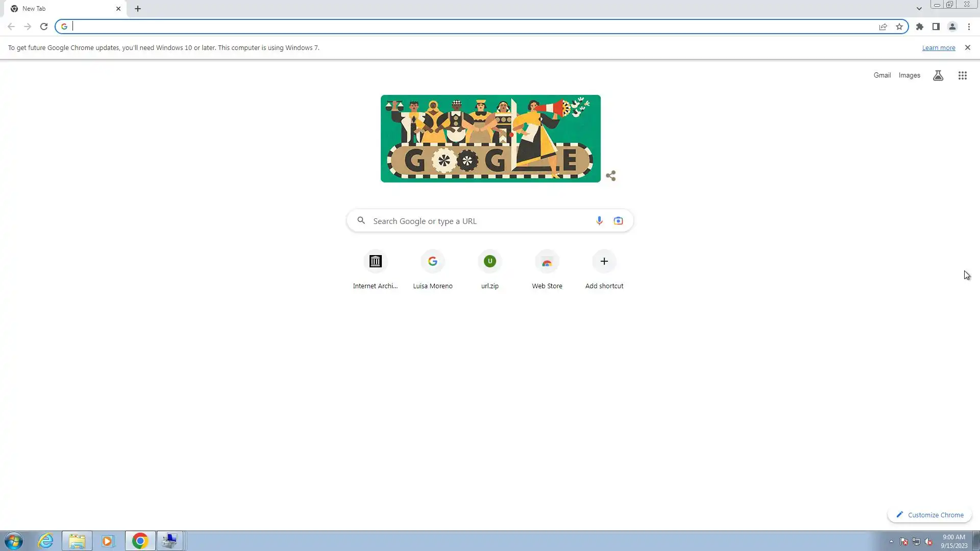Open a new tab

coord(138,9)
